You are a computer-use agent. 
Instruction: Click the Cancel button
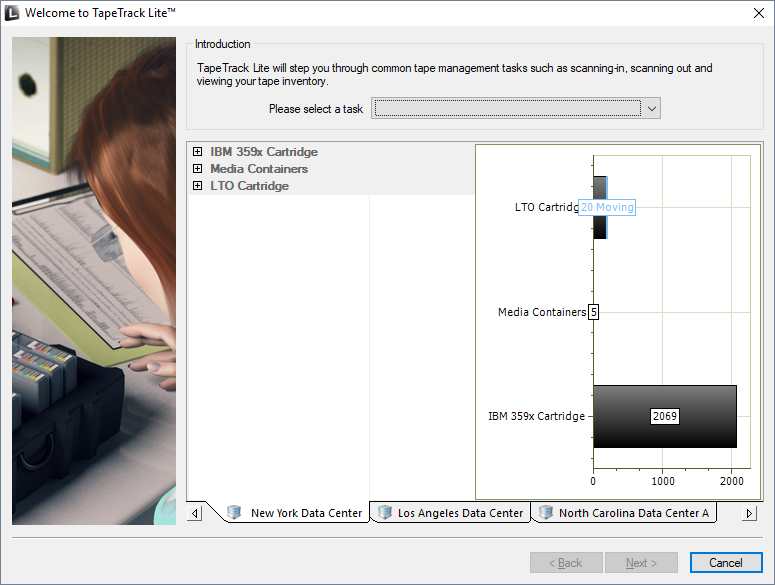pyautogui.click(x=726, y=563)
